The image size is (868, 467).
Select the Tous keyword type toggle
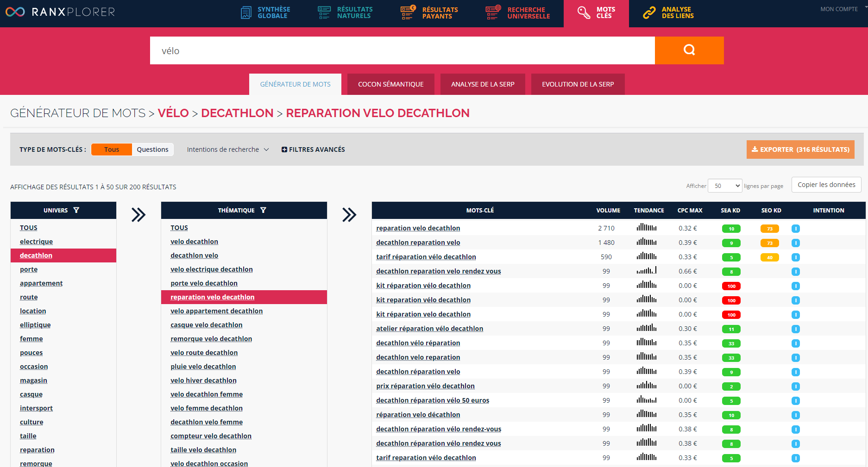point(112,149)
